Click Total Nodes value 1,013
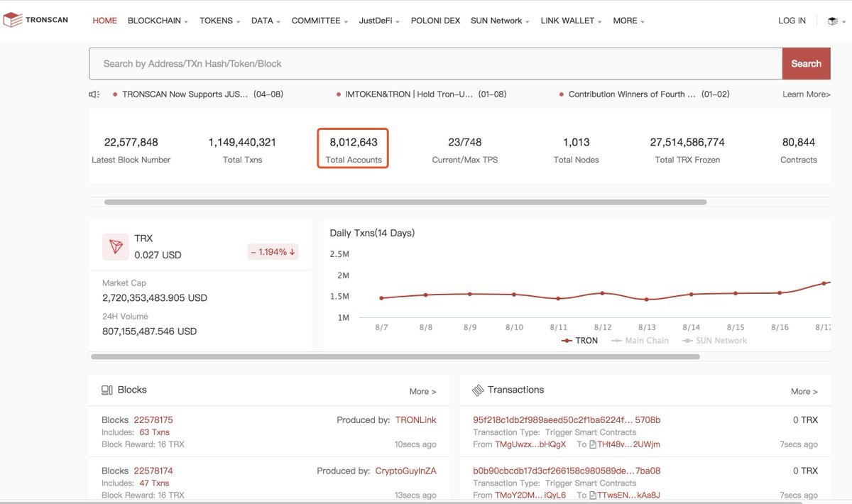The width and height of the screenshot is (852, 504). pyautogui.click(x=577, y=142)
